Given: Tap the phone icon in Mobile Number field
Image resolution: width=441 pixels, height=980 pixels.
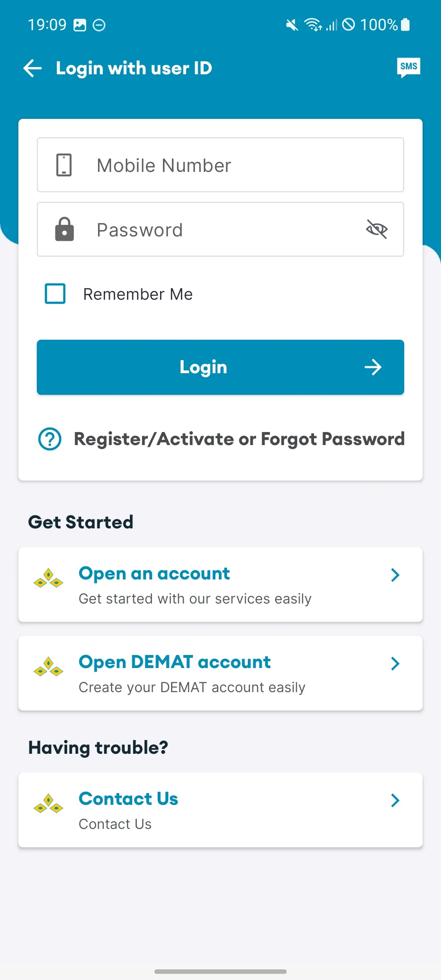Looking at the screenshot, I should point(64,165).
